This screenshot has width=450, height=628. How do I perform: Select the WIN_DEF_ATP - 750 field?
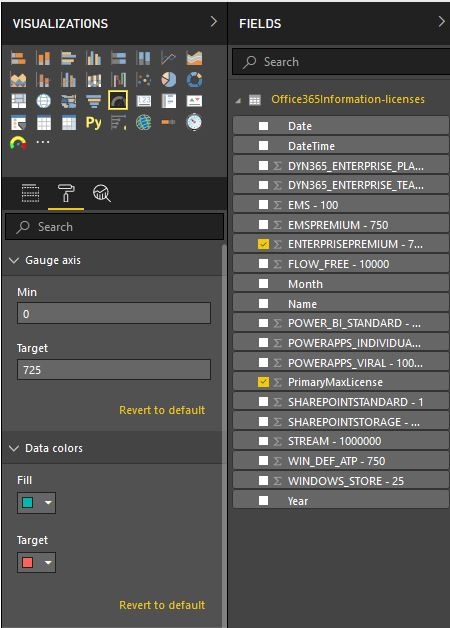tap(341, 461)
